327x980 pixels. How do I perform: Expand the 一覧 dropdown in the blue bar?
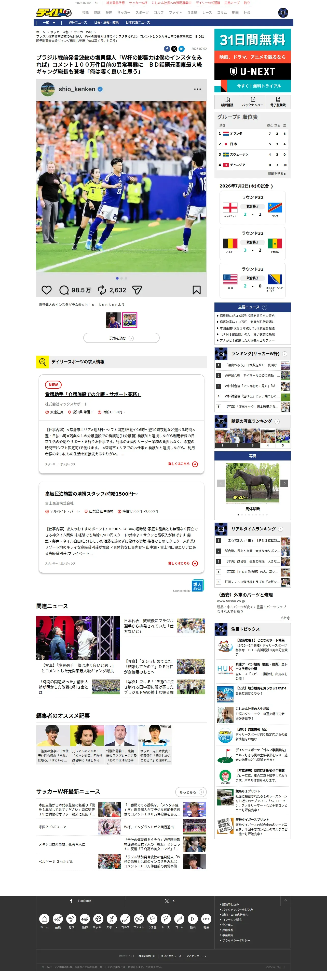[49, 22]
